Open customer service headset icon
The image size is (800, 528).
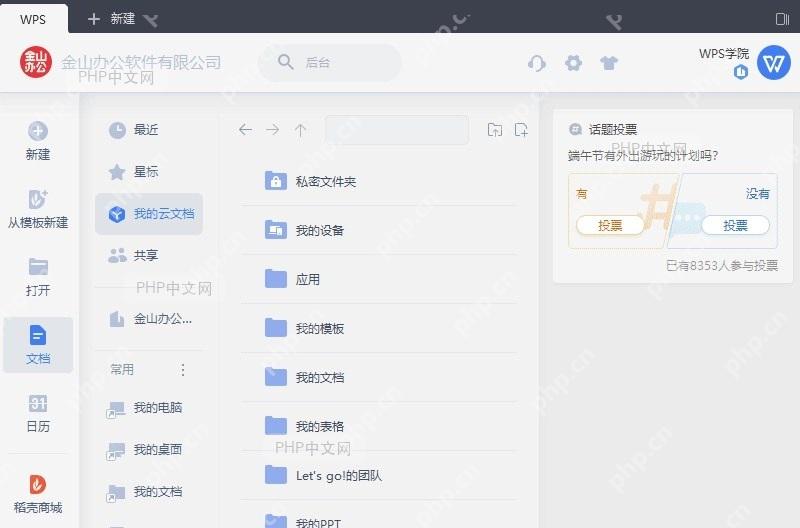point(536,63)
